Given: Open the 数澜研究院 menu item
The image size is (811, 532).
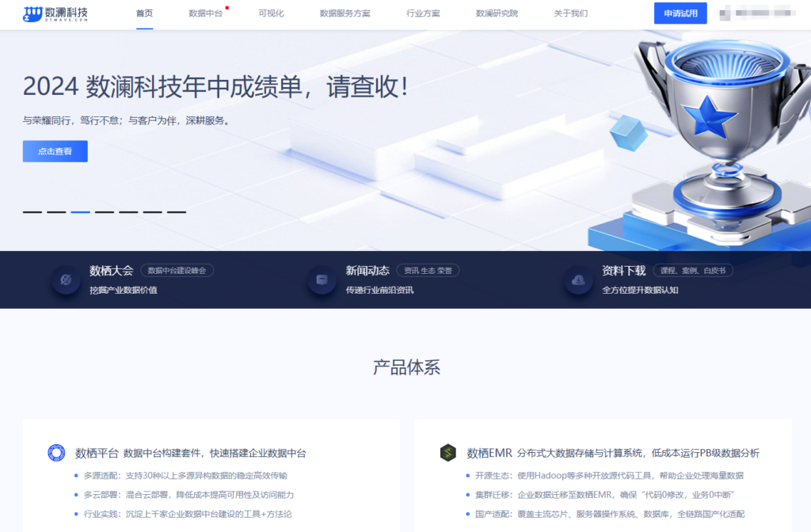Looking at the screenshot, I should pyautogui.click(x=497, y=13).
